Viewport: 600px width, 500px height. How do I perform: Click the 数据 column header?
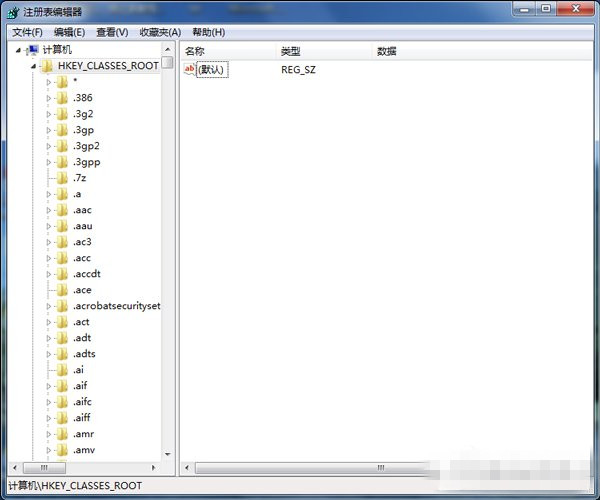click(x=482, y=51)
